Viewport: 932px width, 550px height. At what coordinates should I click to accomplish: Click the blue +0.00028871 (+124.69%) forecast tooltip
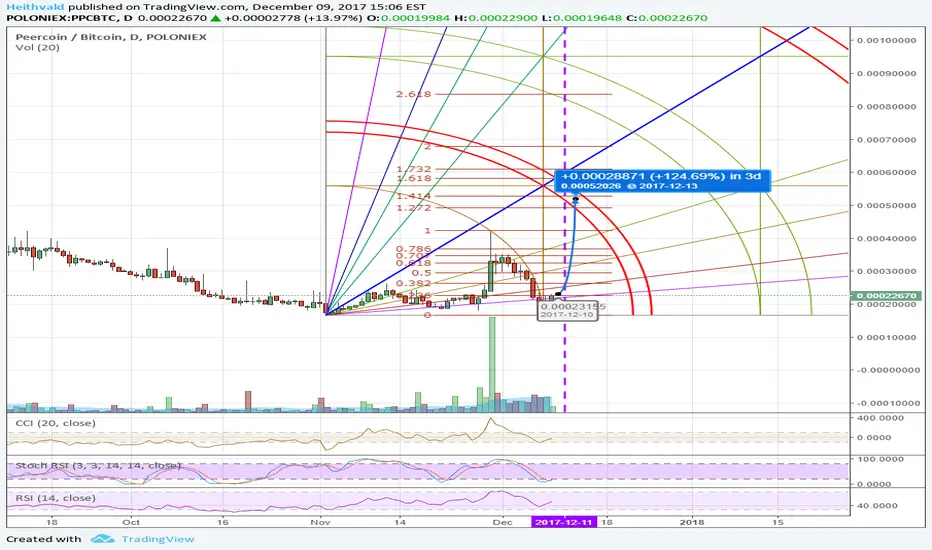coord(662,181)
